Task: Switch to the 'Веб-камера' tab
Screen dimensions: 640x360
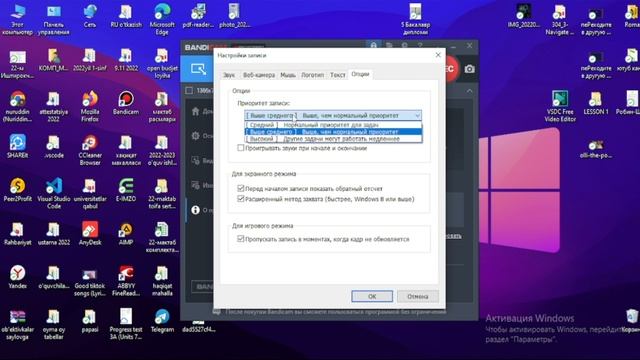Action: [259, 75]
